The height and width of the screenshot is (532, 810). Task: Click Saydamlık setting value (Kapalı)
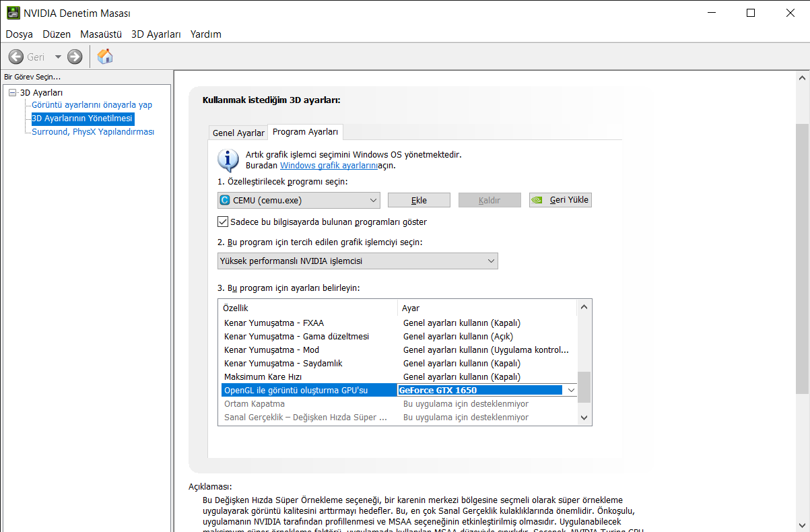[x=462, y=363]
